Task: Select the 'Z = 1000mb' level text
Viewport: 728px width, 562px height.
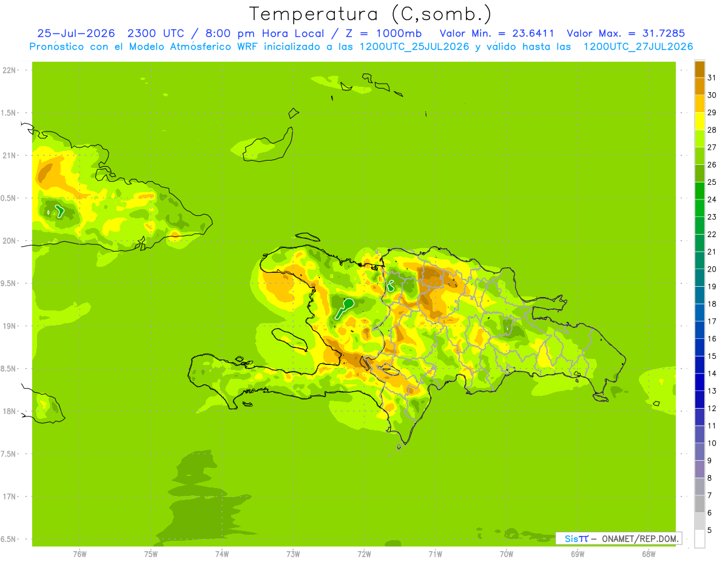Action: (x=384, y=33)
